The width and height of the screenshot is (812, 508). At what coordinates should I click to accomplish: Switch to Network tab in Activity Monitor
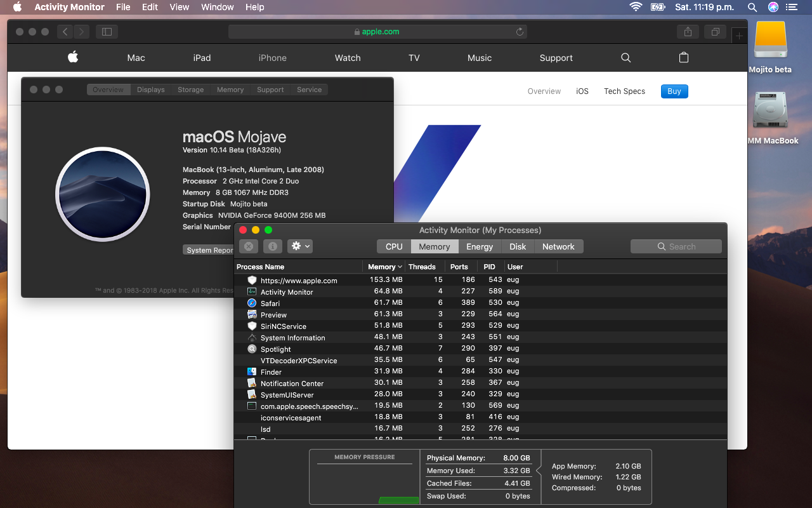[558, 246]
